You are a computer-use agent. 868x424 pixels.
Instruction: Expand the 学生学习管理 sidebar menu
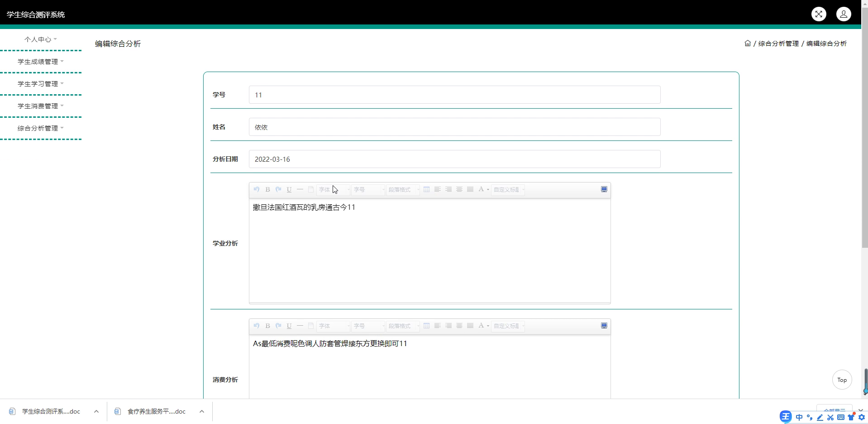41,84
